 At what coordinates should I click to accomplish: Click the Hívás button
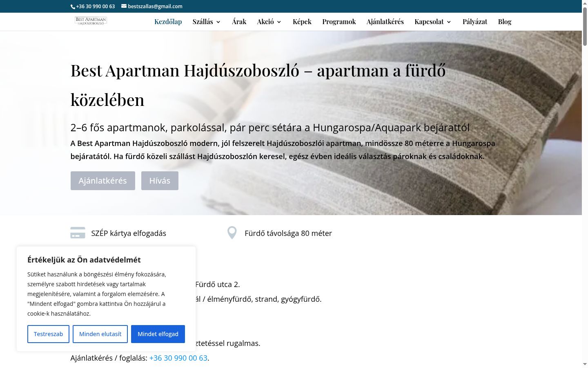160,181
